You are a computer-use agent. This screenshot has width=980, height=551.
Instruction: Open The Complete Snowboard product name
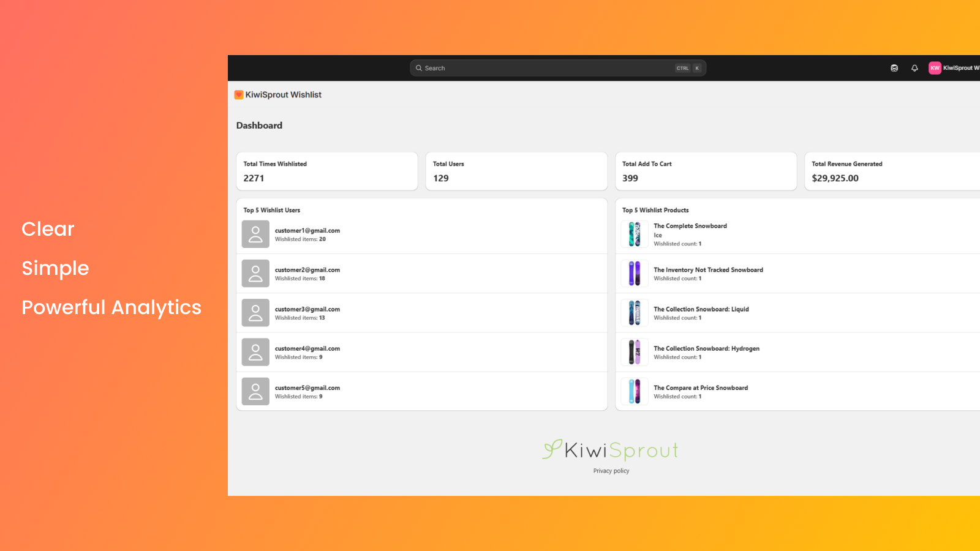690,226
